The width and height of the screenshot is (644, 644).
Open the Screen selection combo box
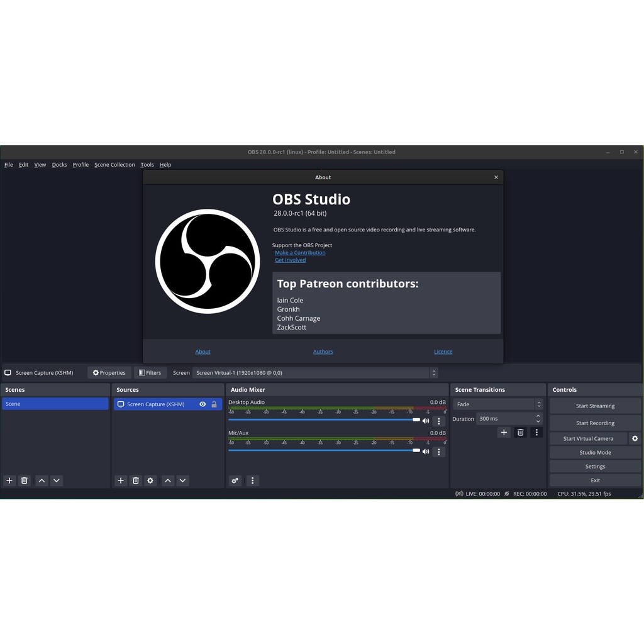[315, 373]
